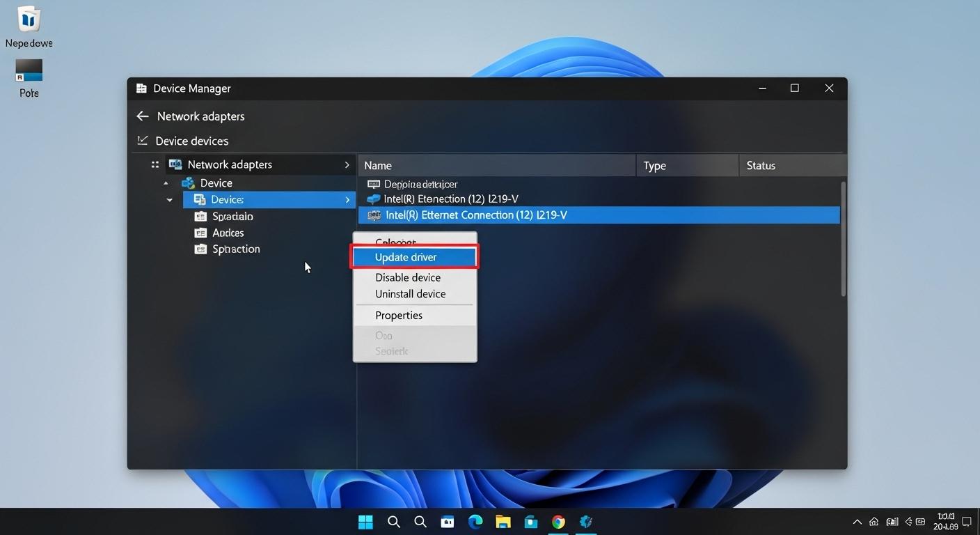Click the Sphaction device icon

[x=200, y=249]
